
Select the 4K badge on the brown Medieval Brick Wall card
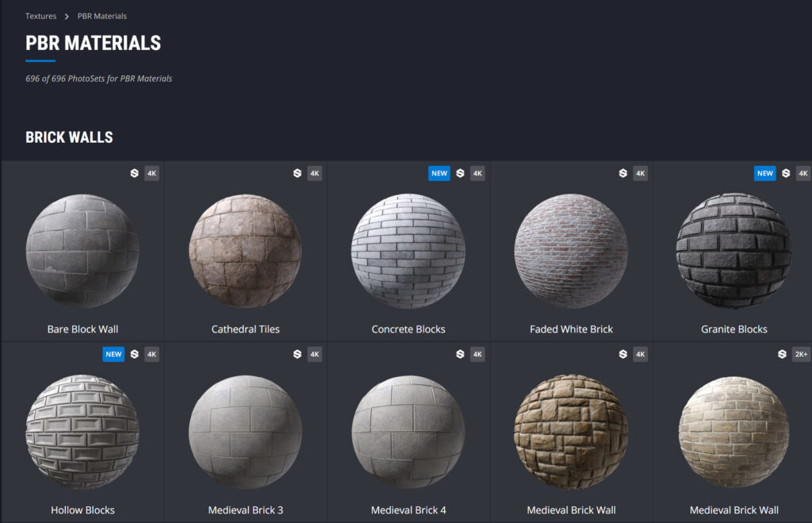pos(641,354)
